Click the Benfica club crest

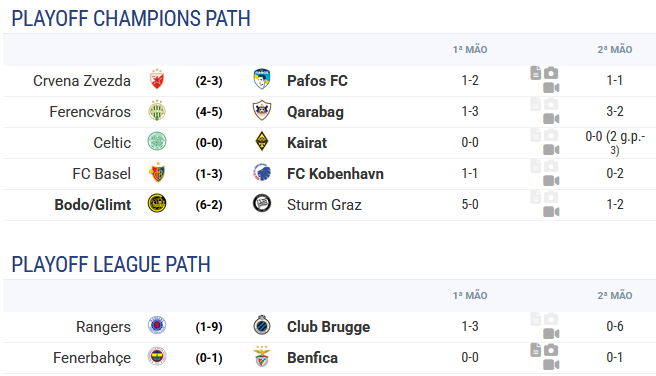click(x=262, y=357)
